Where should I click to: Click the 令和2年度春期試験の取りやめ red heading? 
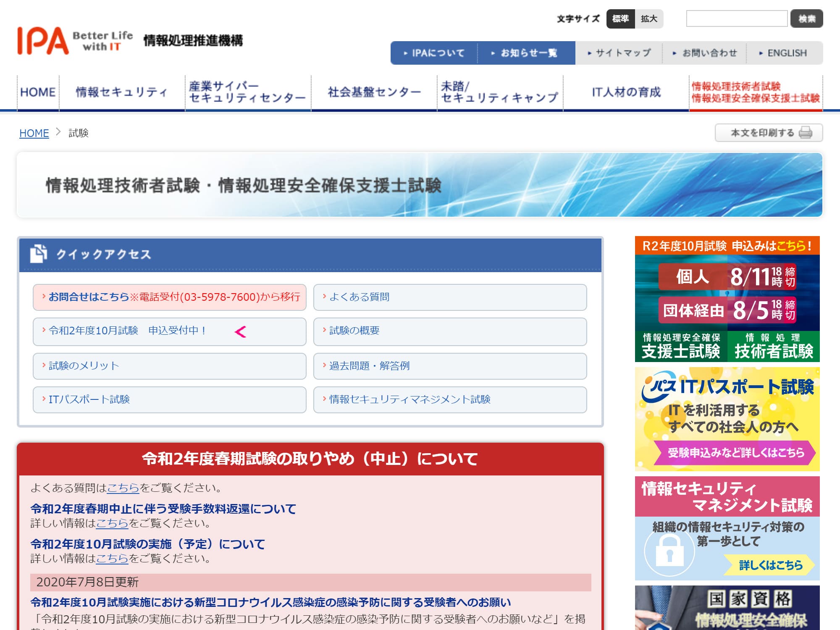(310, 459)
